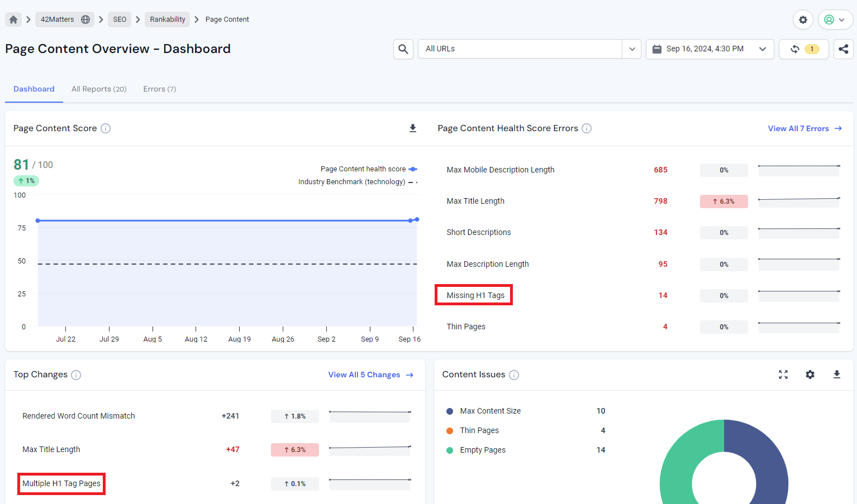This screenshot has height=504, width=857.
Task: Open settings gear in top bar
Action: (x=803, y=20)
